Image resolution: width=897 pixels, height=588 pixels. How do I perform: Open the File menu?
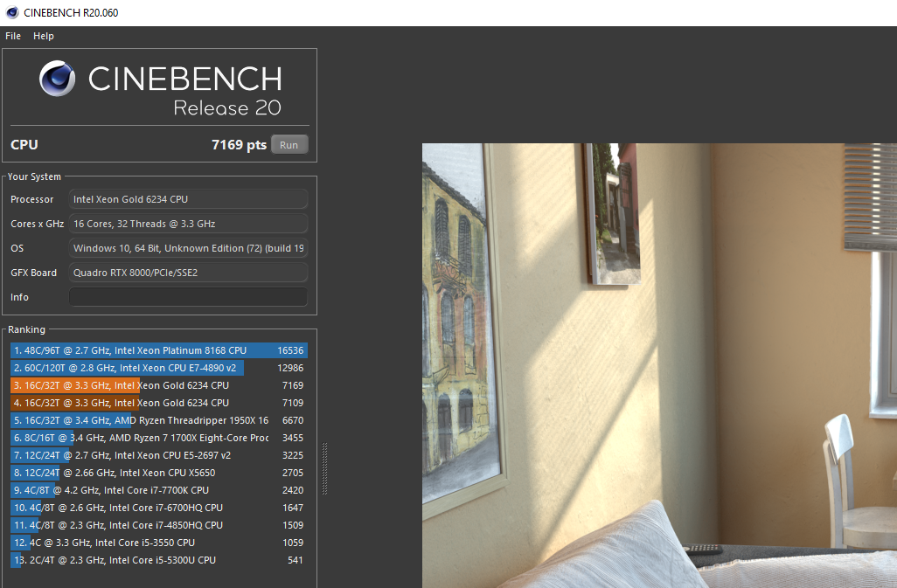(13, 36)
